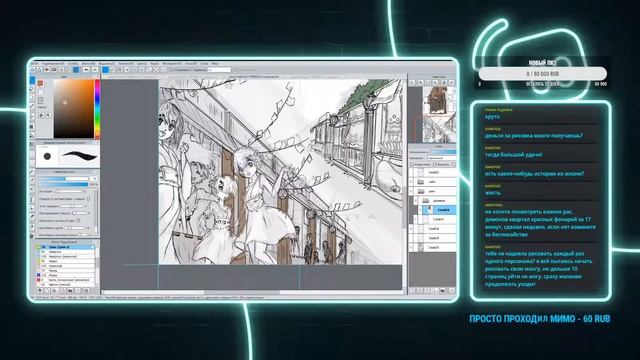Select the first folder layer in the Layer panel

433,182
